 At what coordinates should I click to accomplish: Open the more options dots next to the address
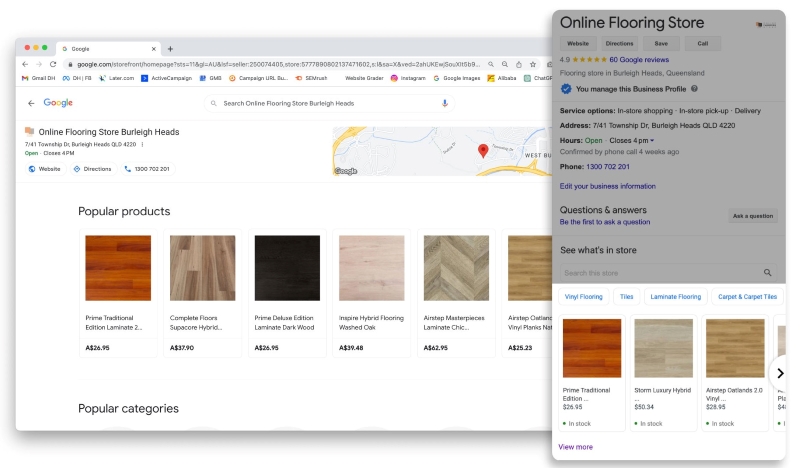(142, 144)
